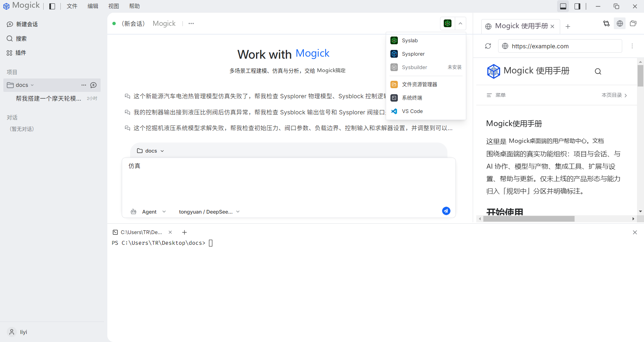Choose the 新能源汽车电池热管理 suggestion prompt
This screenshot has height=342, width=644.
coord(255,96)
